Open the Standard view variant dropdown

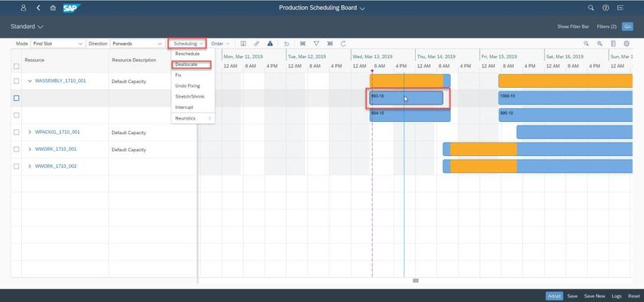[x=27, y=26]
